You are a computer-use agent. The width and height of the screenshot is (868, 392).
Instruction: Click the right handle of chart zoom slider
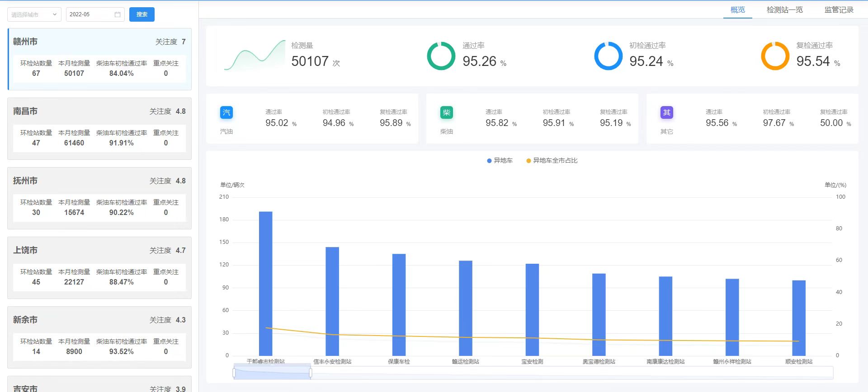coord(311,373)
